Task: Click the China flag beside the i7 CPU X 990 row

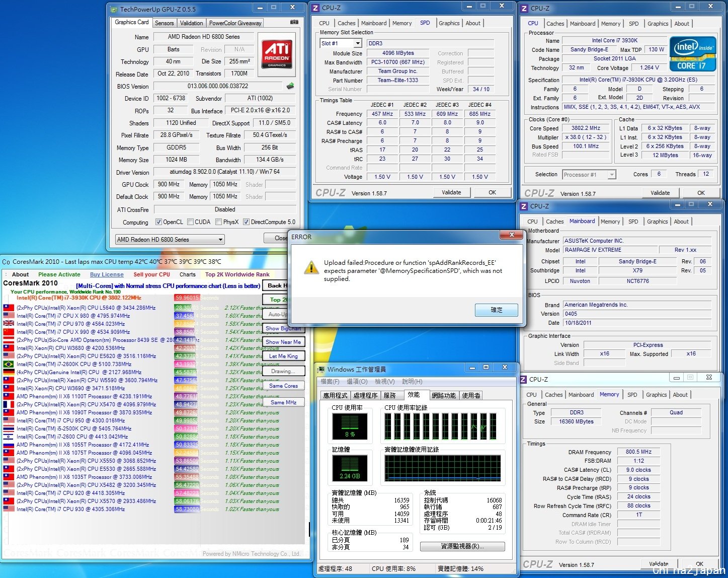Action: pos(9,332)
